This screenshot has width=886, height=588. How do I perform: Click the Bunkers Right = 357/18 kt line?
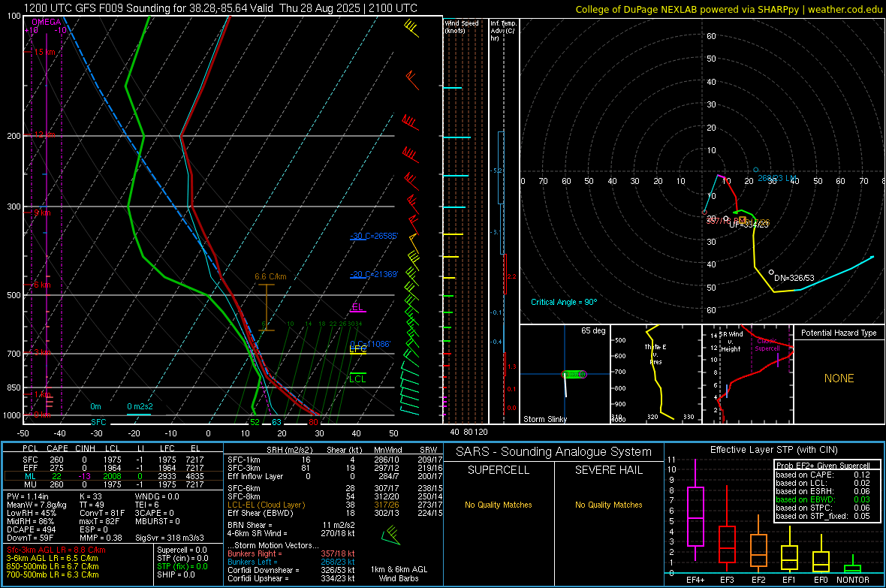[291, 553]
